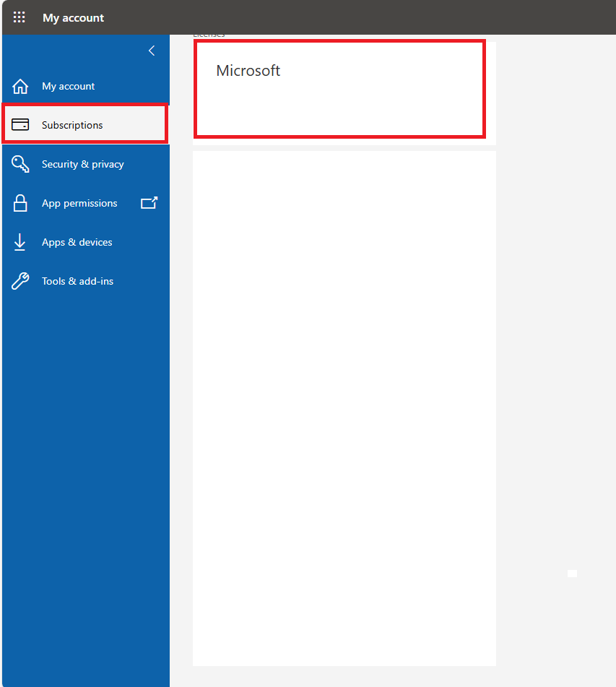Image resolution: width=616 pixels, height=687 pixels.
Task: Click the empty white panel below Microsoft card
Action: (344, 408)
